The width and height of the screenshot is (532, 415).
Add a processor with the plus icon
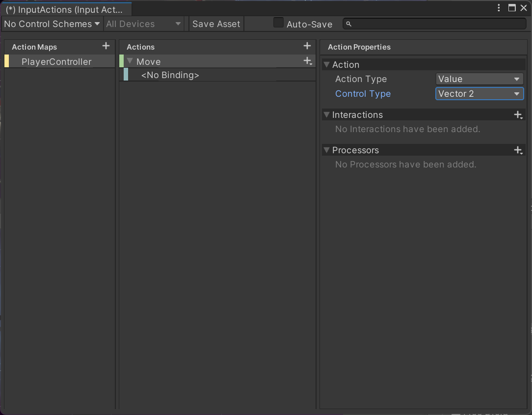pos(518,150)
